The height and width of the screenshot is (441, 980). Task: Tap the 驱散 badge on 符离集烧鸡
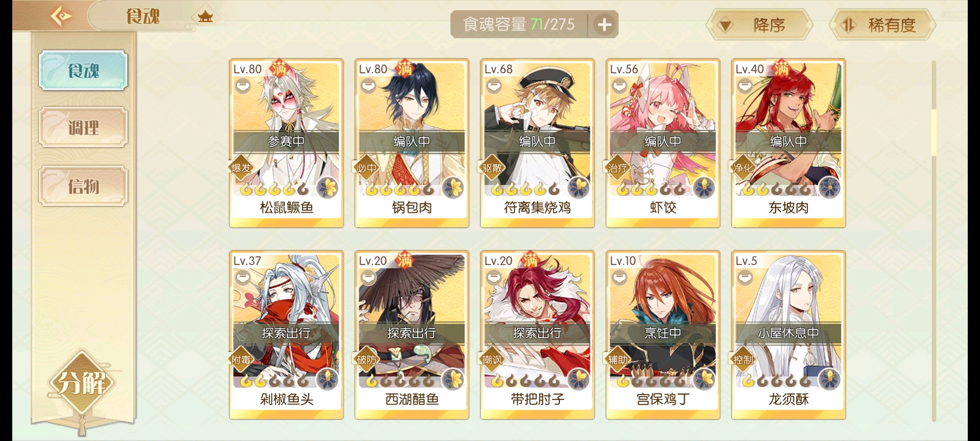point(492,168)
